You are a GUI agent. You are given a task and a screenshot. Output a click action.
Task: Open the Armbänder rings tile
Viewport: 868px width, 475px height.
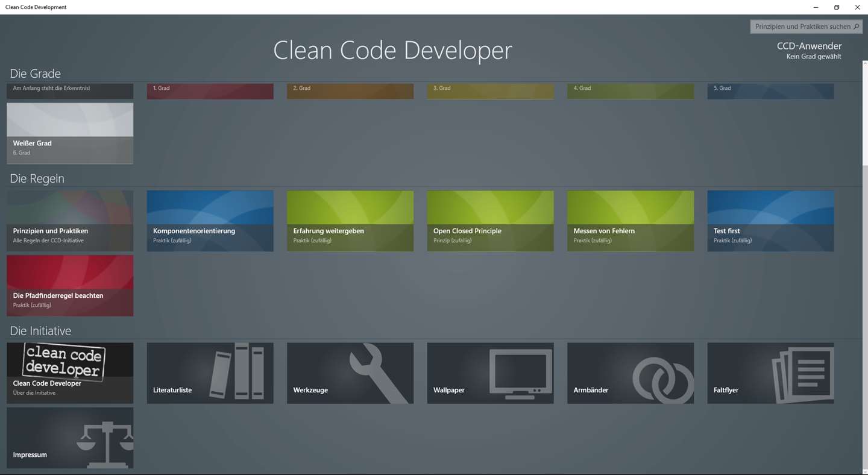[x=631, y=373]
